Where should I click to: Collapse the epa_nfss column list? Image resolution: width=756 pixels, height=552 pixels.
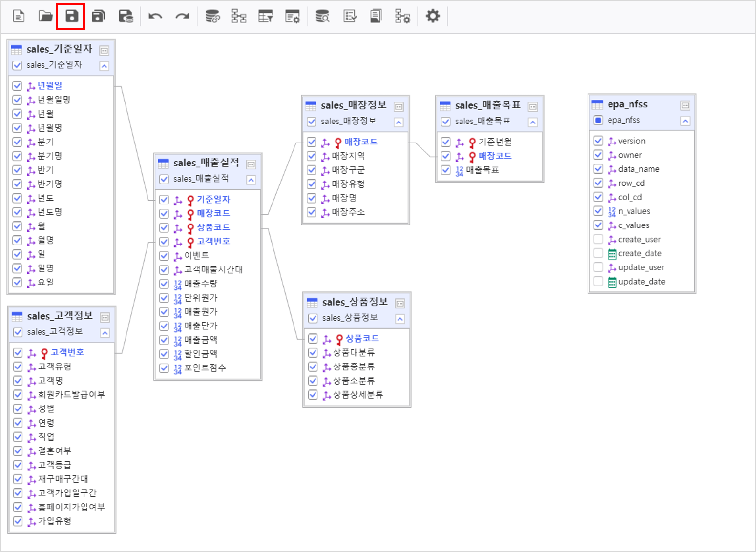(x=685, y=121)
